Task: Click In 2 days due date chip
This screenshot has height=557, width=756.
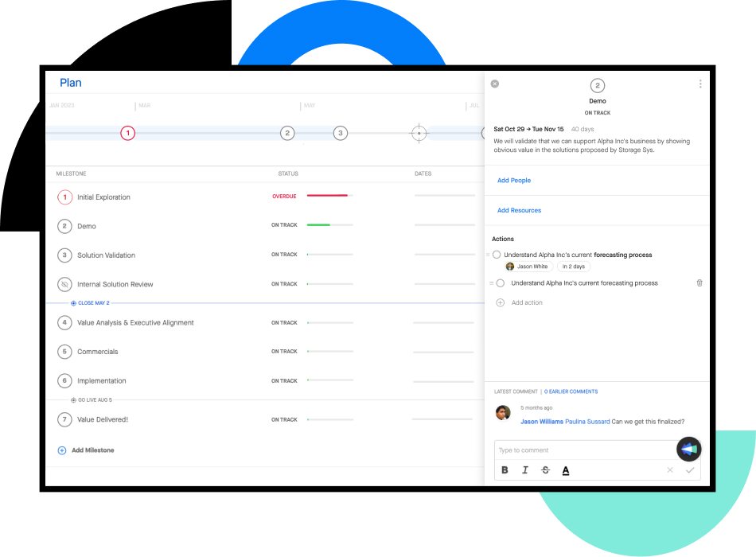Action: [573, 267]
